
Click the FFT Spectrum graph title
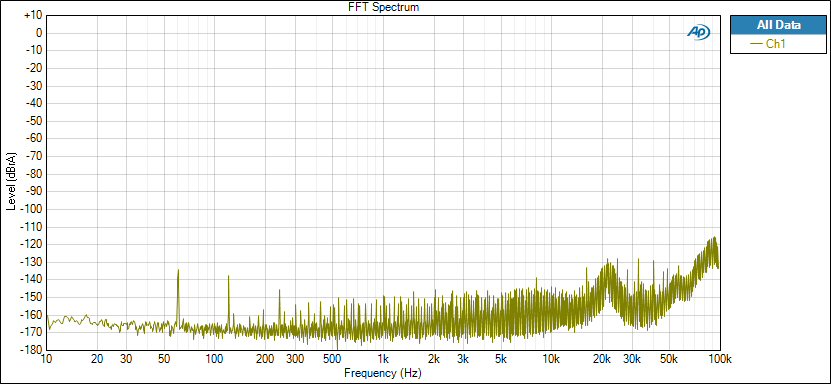[384, 7]
